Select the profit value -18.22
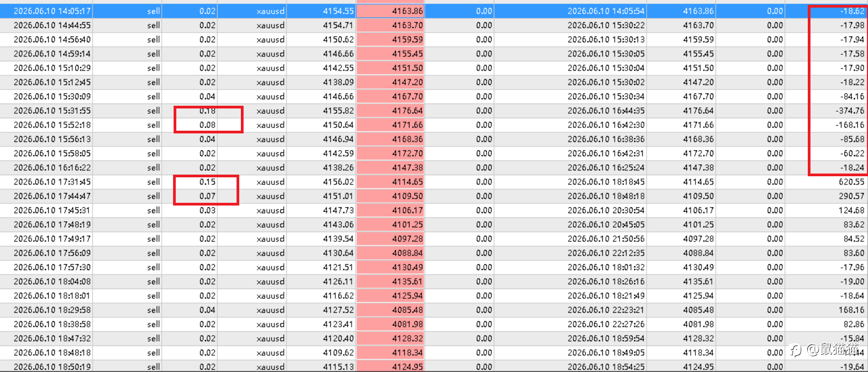Screen dimensions: 868x372 coord(852,82)
